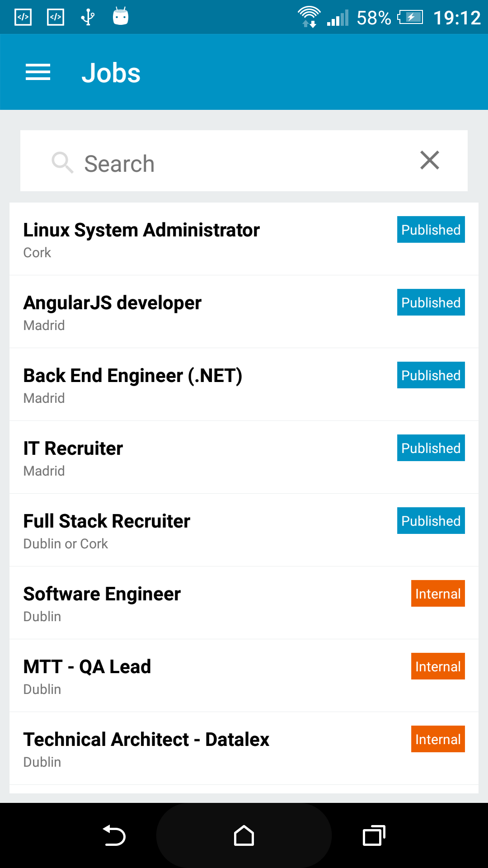Tap the Wi-Fi status icon
This screenshot has width=488, height=868.
pyautogui.click(x=309, y=17)
